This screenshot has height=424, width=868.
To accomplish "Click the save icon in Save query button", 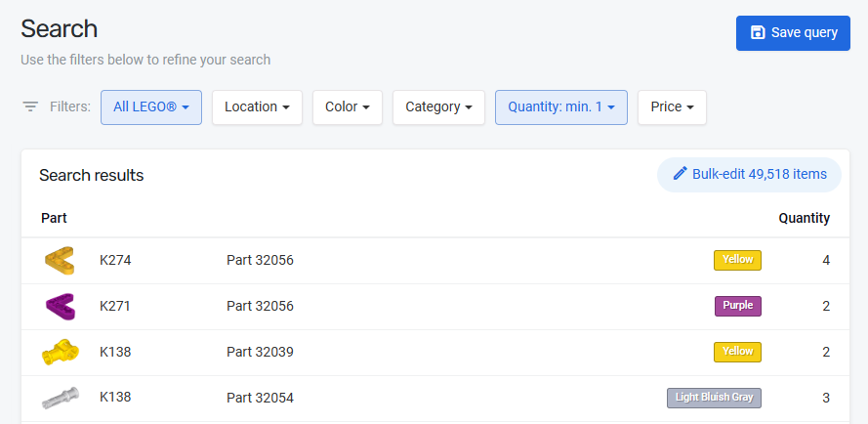I will [x=758, y=33].
